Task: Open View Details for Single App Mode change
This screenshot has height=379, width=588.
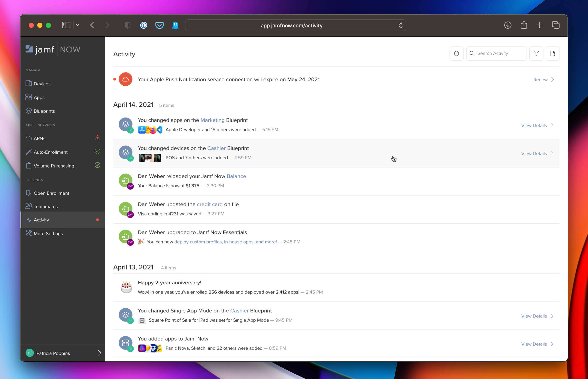Action: tap(534, 316)
